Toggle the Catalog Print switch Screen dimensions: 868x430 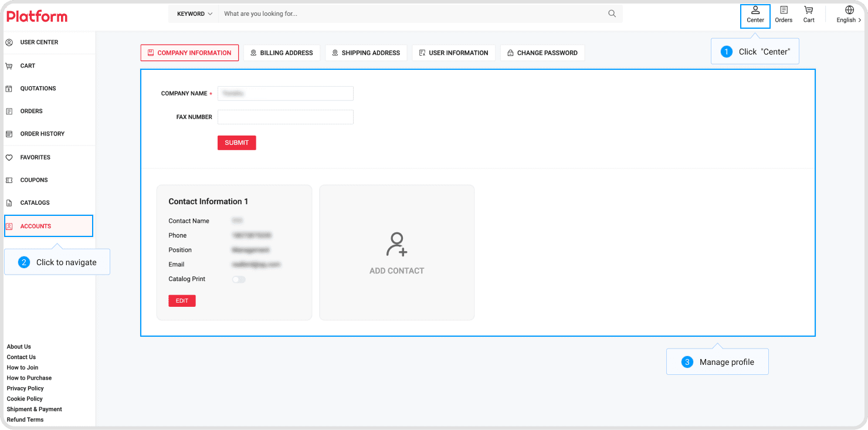(239, 279)
